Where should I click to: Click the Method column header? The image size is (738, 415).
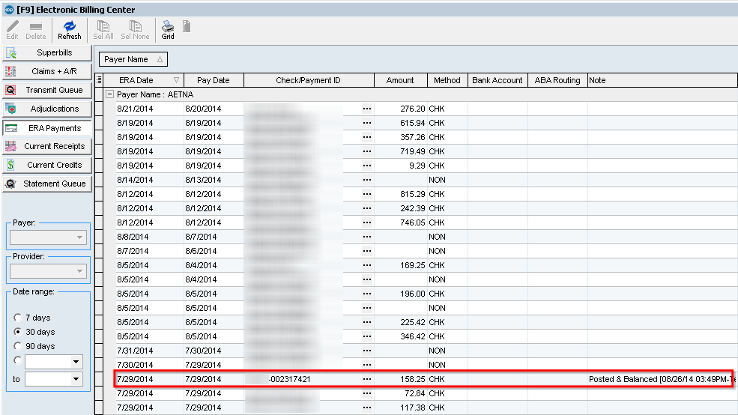447,80
